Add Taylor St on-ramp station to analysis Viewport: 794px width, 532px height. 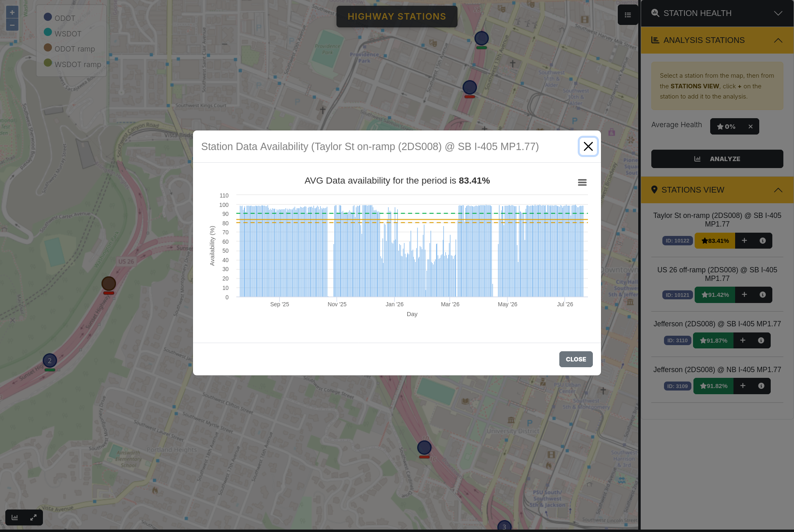(744, 240)
